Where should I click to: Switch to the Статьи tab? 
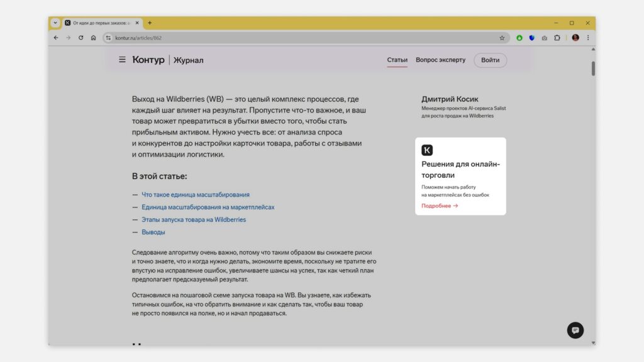coord(397,60)
